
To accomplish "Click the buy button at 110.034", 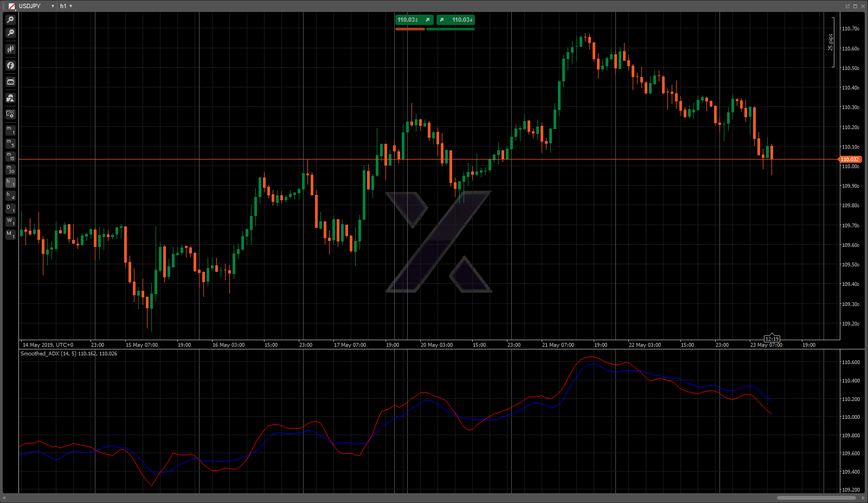I will [x=456, y=20].
